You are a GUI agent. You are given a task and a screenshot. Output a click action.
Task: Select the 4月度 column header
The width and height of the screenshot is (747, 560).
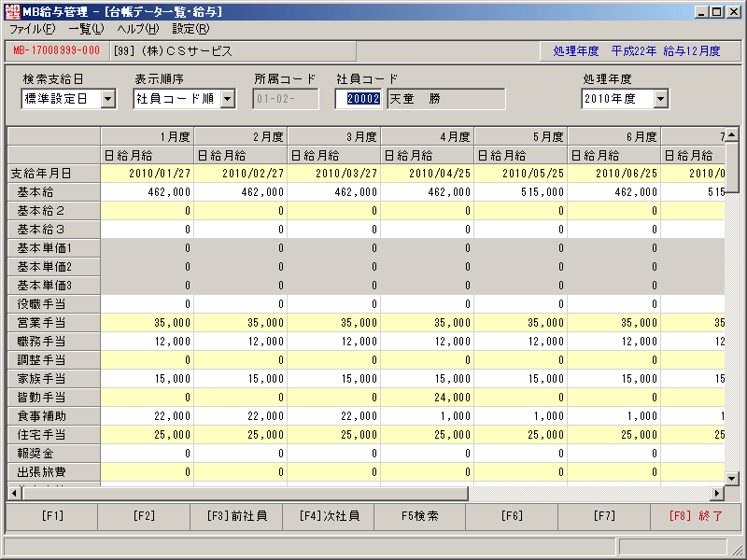[x=428, y=137]
